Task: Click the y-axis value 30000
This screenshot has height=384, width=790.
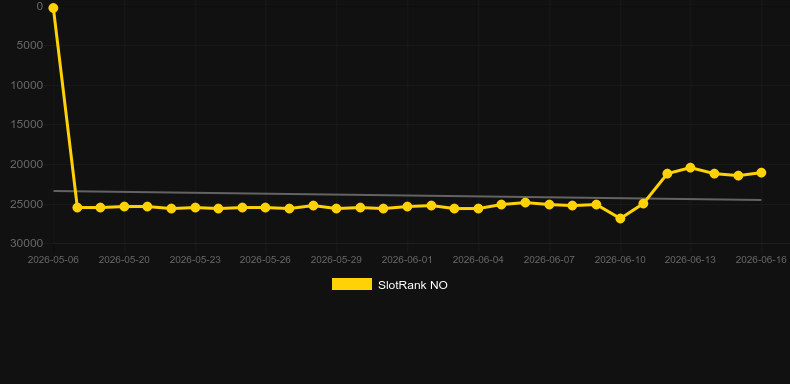Action: (27, 243)
